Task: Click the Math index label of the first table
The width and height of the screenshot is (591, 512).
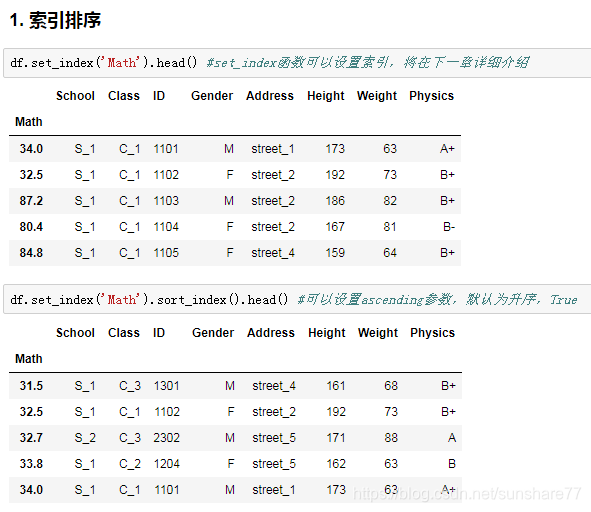Action: (x=29, y=122)
